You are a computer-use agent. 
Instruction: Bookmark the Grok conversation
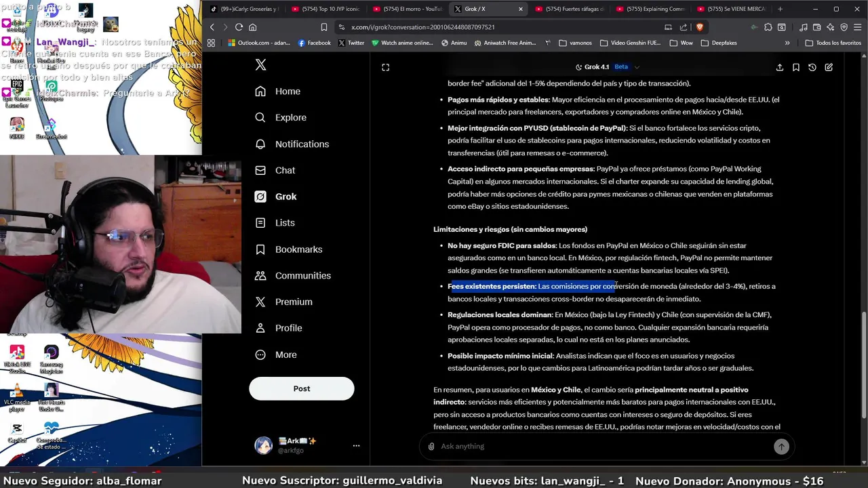(796, 67)
